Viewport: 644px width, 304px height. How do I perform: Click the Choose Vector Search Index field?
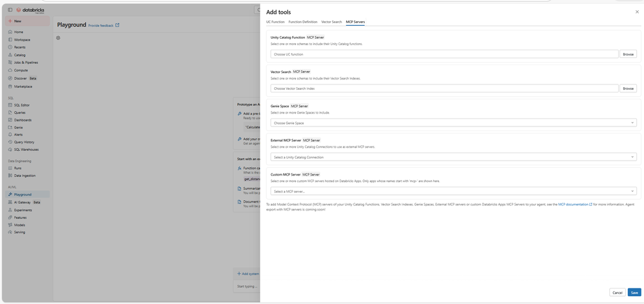[x=444, y=88]
